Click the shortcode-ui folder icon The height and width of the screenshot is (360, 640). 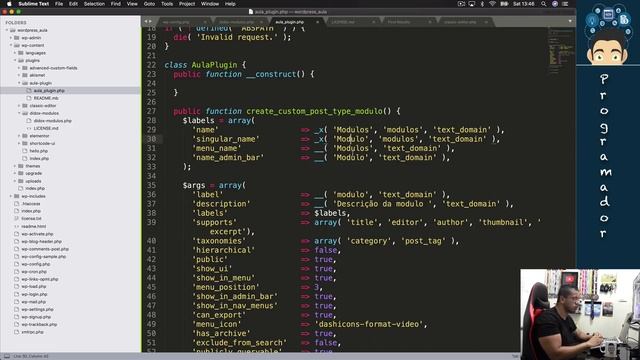(x=25, y=143)
